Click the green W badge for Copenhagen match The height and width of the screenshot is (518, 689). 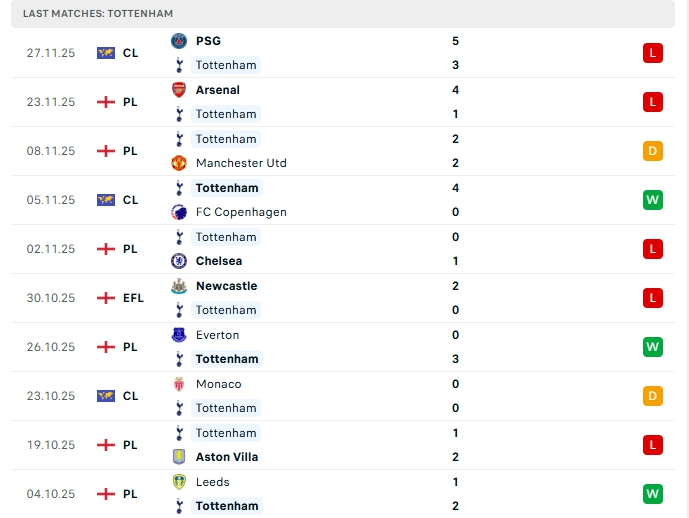coord(653,200)
